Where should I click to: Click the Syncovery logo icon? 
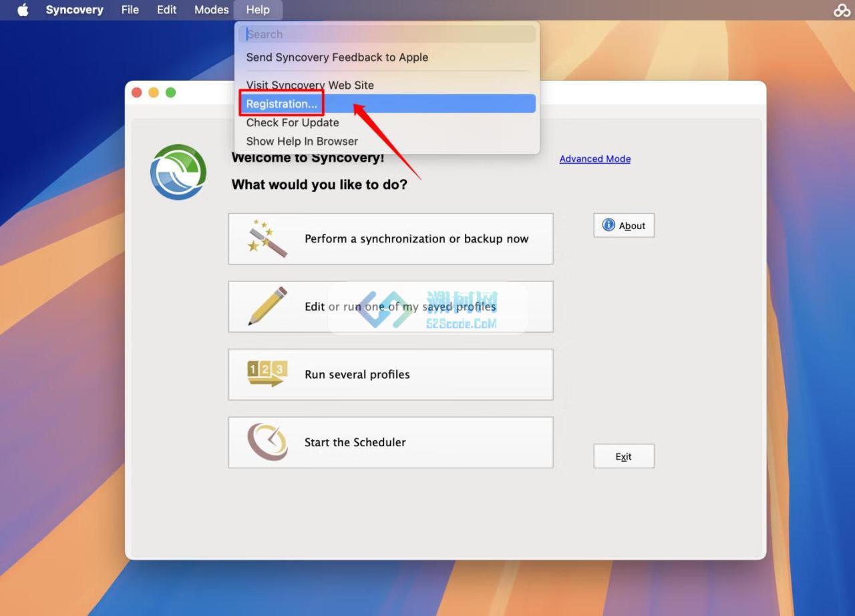tap(178, 172)
